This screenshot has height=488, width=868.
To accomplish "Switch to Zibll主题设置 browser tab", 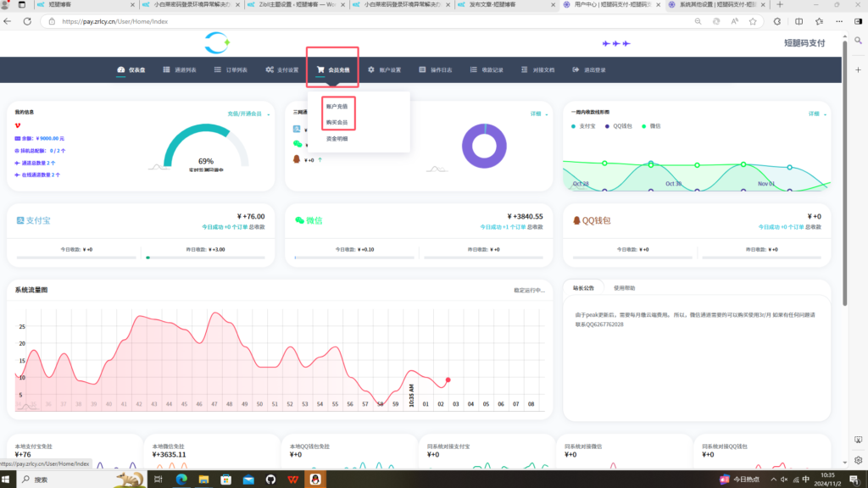I will [x=296, y=4].
